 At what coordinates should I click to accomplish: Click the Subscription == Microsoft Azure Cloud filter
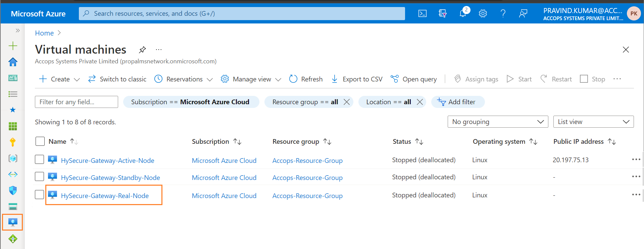tap(191, 102)
